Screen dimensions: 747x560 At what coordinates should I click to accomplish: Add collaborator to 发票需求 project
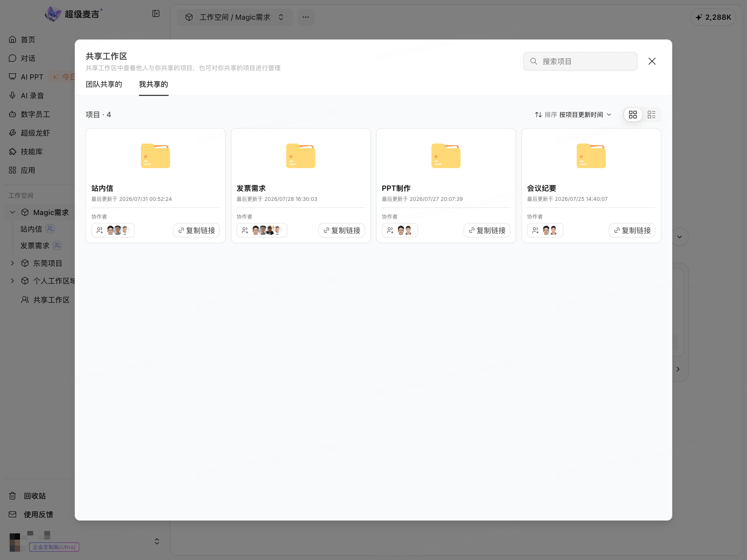click(x=245, y=230)
